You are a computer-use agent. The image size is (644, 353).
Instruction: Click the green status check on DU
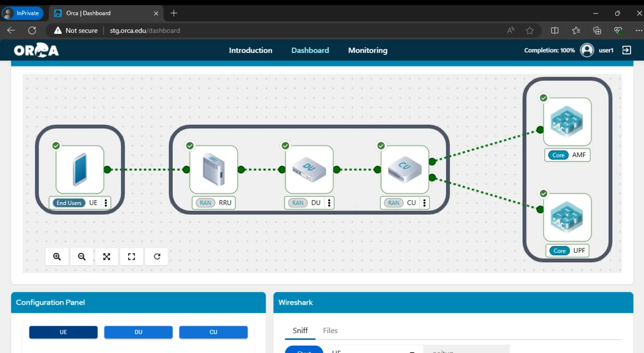[285, 146]
